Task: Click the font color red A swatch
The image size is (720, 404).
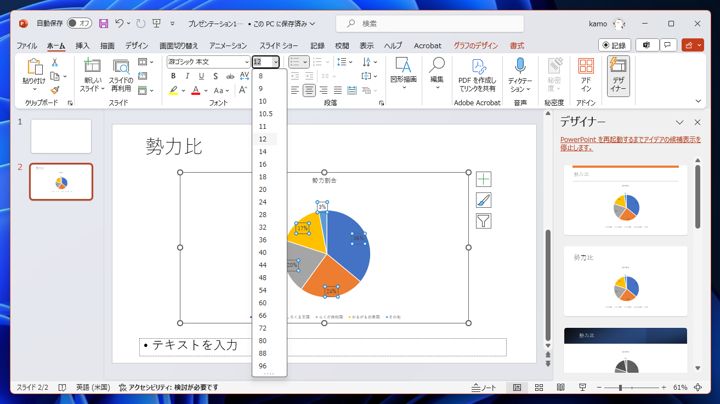Action: coord(196,90)
